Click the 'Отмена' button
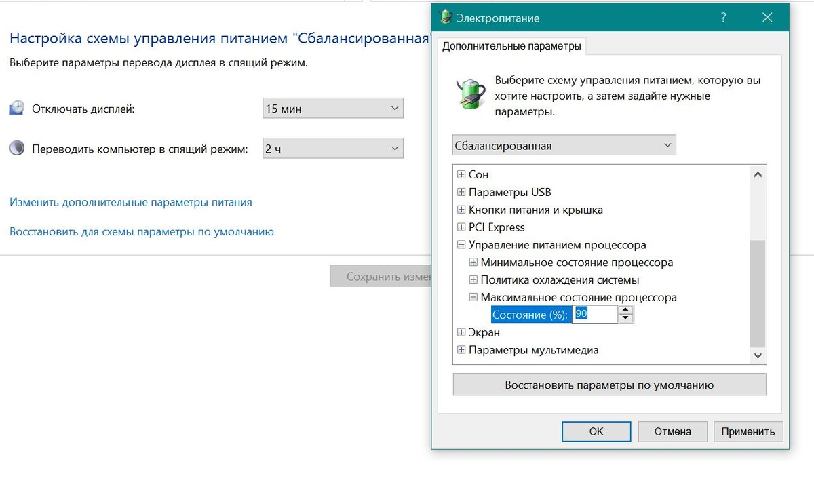The image size is (814, 504). 673,431
